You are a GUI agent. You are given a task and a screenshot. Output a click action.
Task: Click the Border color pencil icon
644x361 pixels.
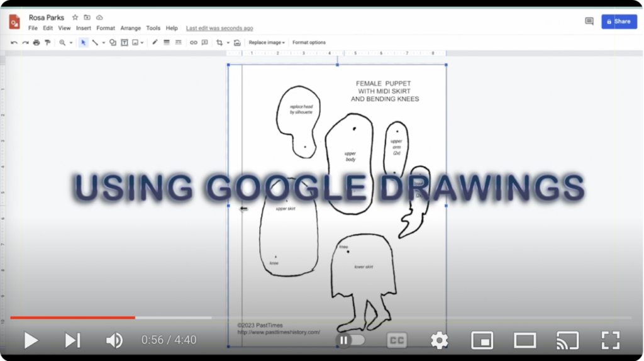(x=155, y=42)
